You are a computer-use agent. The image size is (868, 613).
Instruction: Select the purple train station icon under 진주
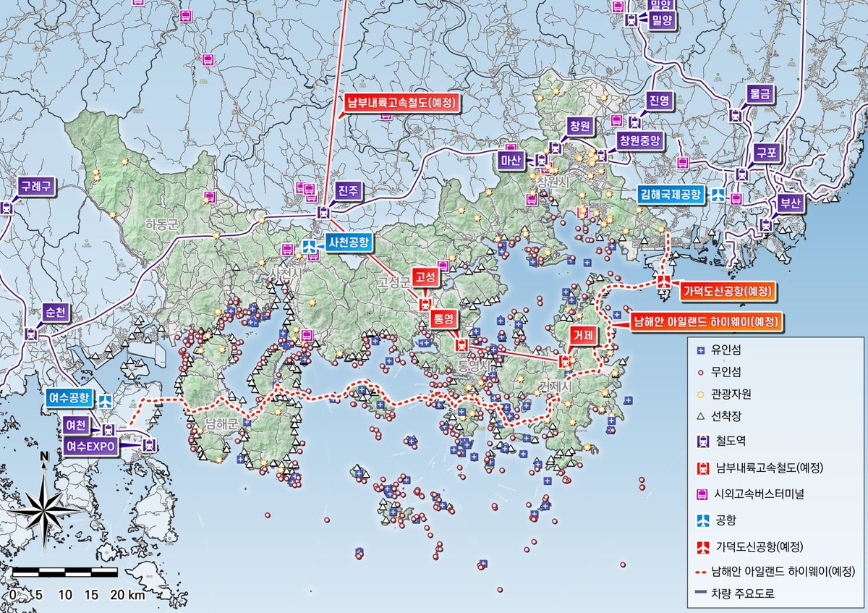coord(323,213)
